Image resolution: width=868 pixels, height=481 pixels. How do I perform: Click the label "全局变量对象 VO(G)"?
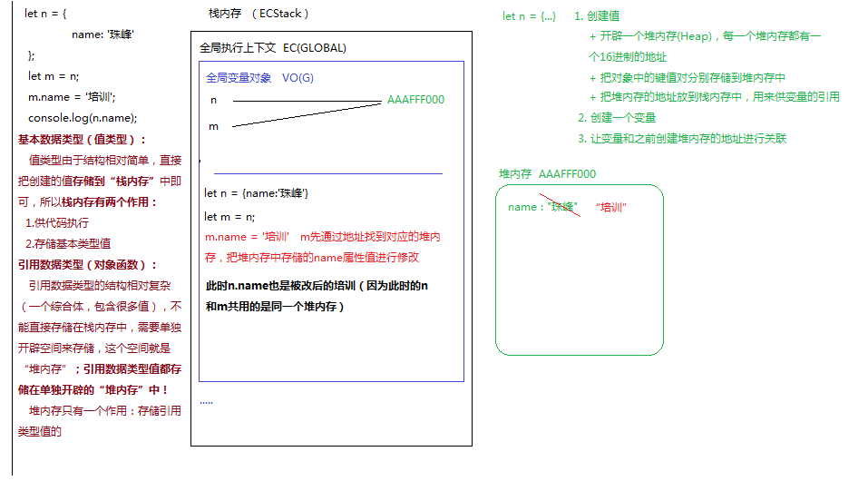point(259,78)
